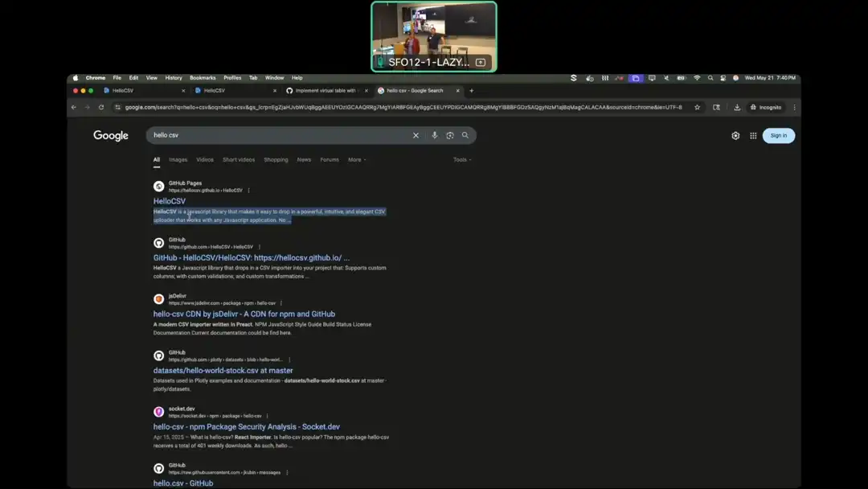Click the socket.dev result favicon

click(159, 412)
